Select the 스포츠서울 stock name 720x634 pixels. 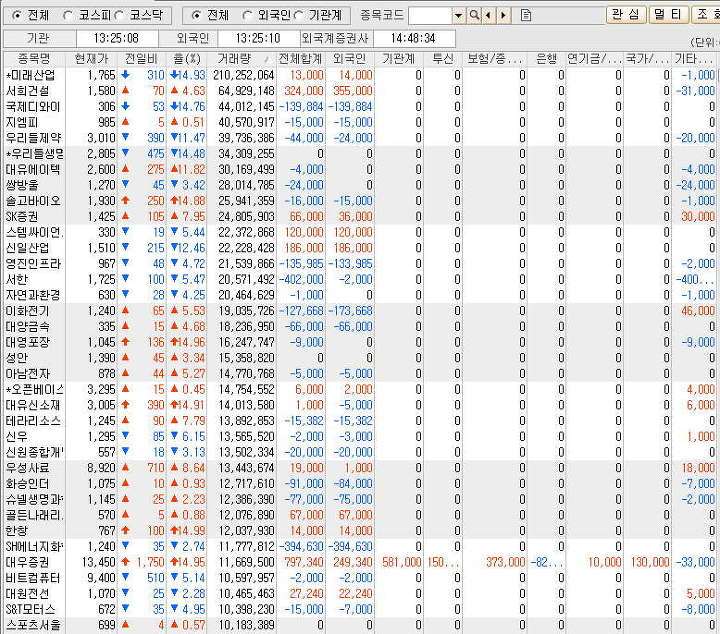point(33,625)
